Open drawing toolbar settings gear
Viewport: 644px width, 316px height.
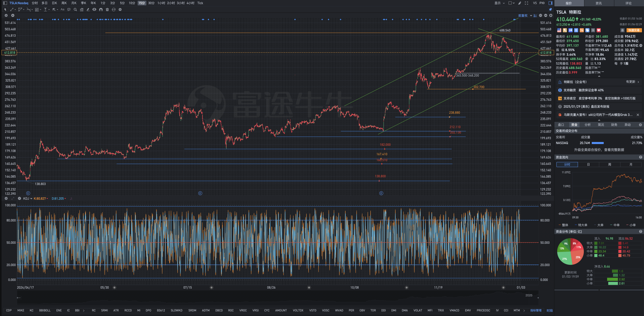tap(120, 9)
